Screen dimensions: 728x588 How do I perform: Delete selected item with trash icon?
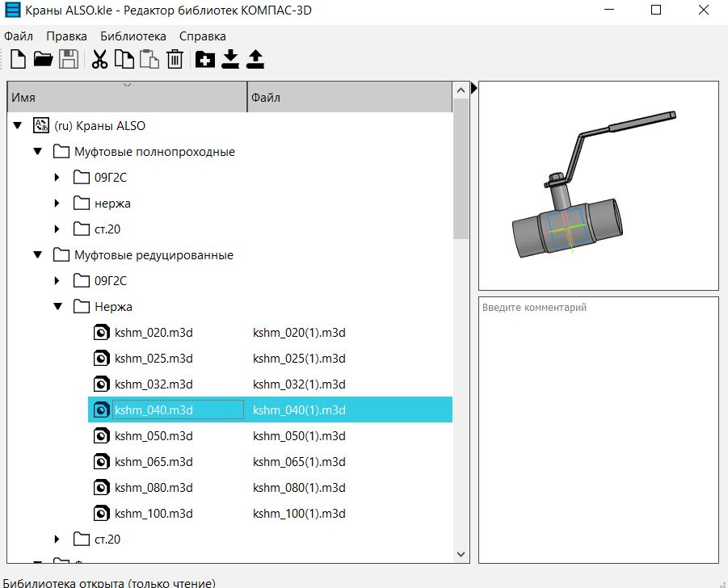point(175,60)
